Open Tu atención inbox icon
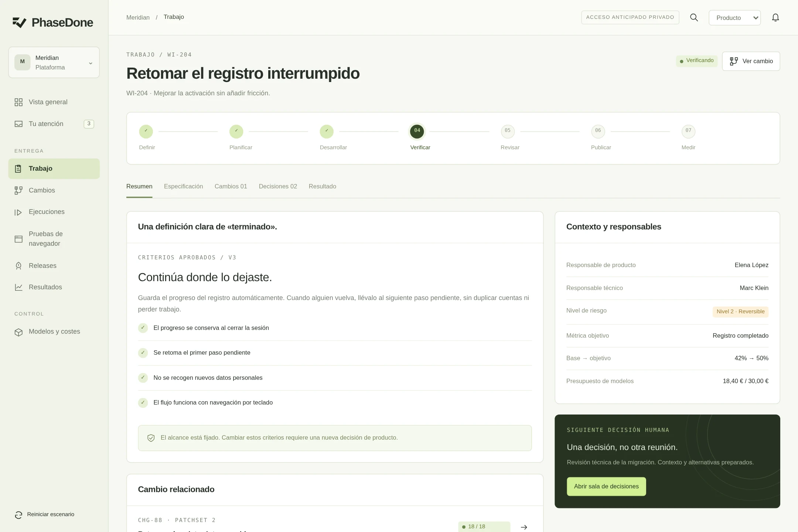The height and width of the screenshot is (532, 798). point(18,124)
